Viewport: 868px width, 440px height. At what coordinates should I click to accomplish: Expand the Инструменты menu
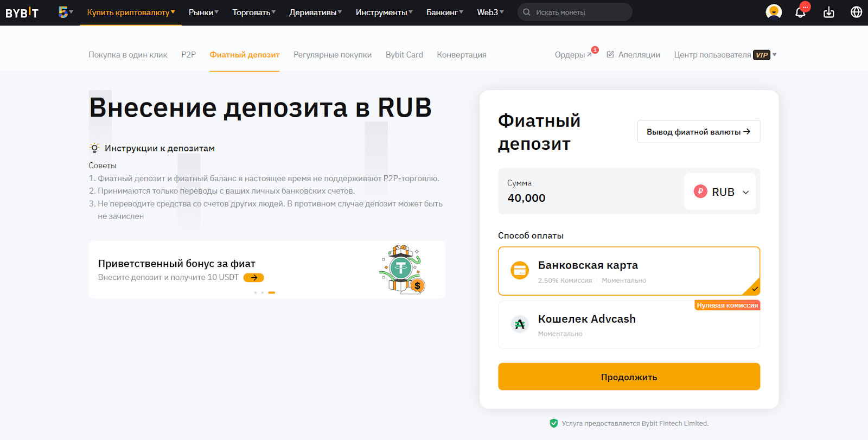tap(384, 12)
